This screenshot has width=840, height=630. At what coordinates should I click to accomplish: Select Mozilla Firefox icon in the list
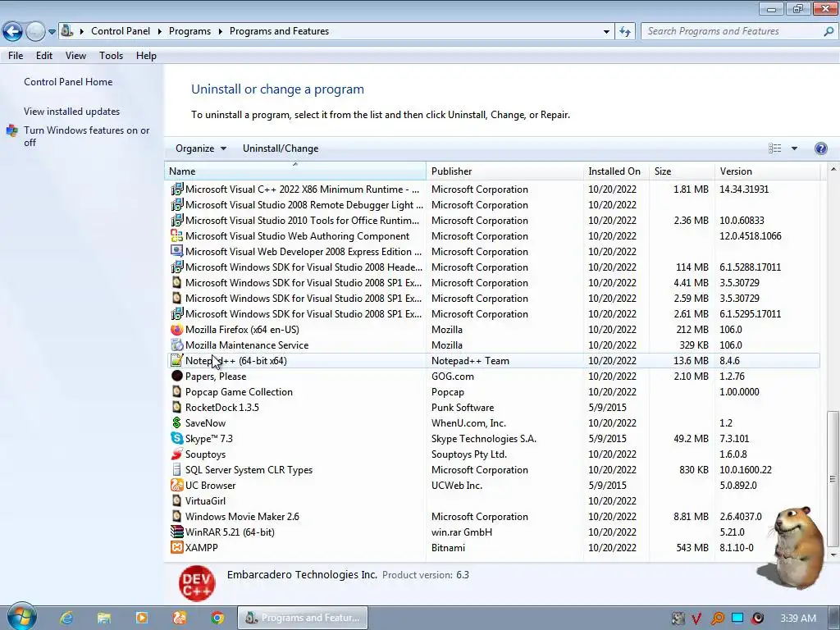click(176, 330)
